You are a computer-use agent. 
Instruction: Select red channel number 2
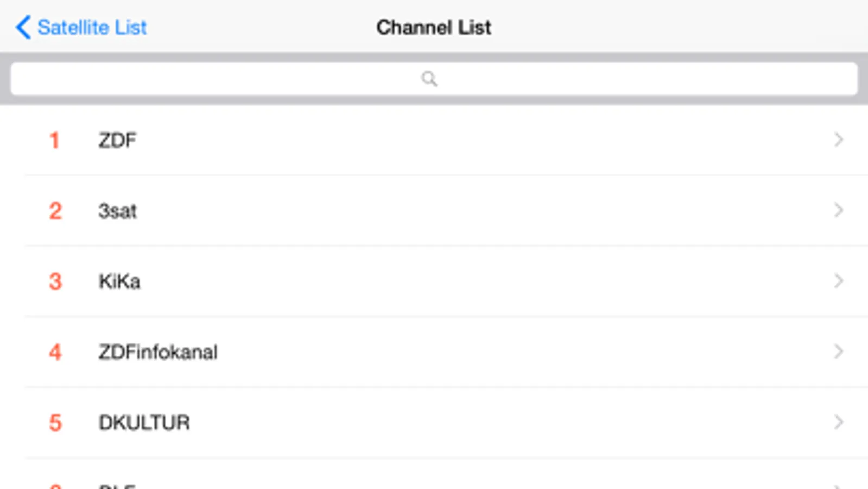pos(55,211)
